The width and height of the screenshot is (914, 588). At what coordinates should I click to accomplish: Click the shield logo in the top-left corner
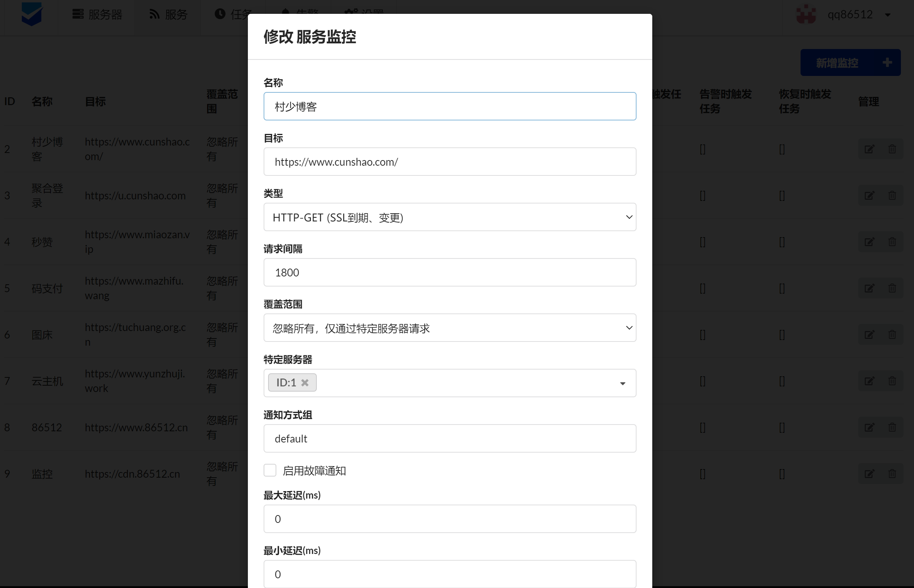[x=31, y=15]
